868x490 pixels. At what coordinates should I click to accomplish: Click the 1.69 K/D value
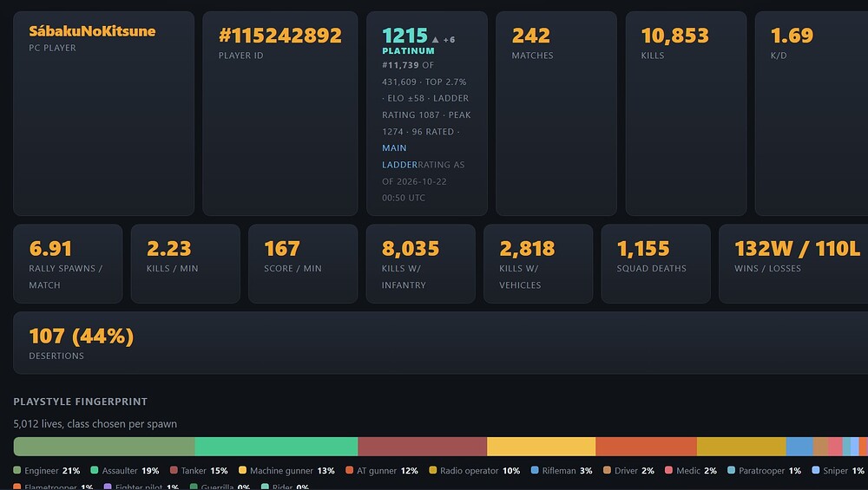coord(792,36)
